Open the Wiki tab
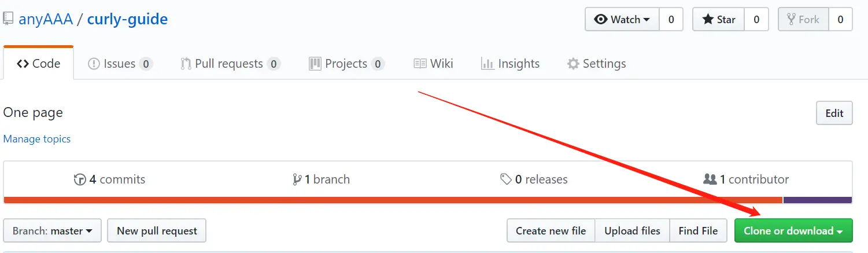Viewport: 868px width, 253px height. [x=434, y=64]
